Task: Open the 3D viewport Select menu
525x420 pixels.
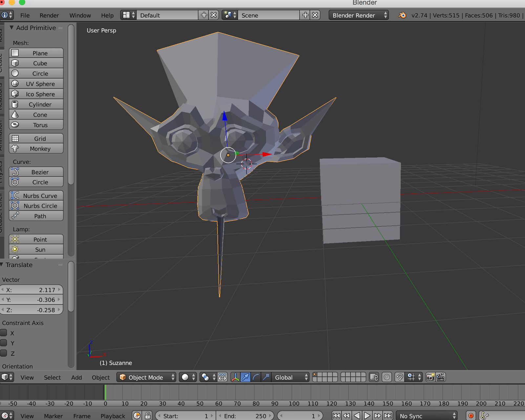Action: pos(52,378)
